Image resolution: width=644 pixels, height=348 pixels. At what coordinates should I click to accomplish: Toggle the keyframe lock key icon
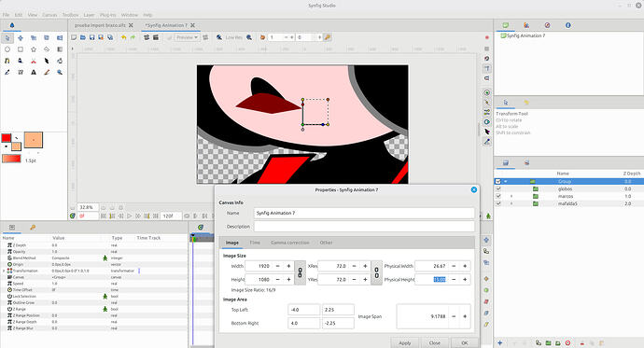[328, 37]
